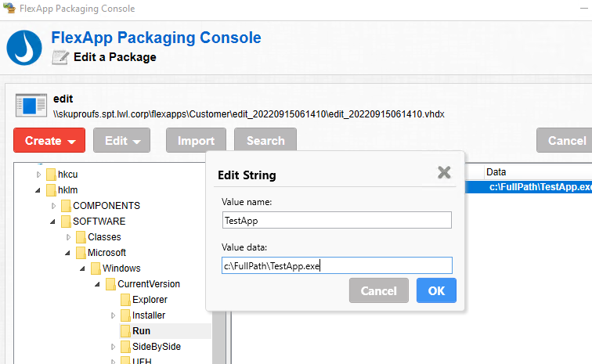The image size is (592, 364).
Task: Click the hkcu folder icon
Action: [x=51, y=175]
